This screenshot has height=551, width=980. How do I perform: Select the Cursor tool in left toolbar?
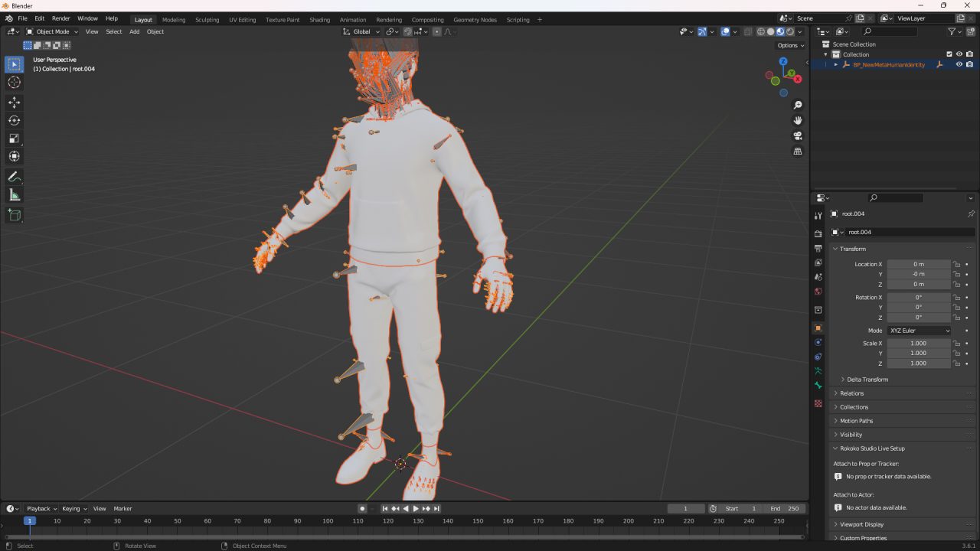point(15,82)
